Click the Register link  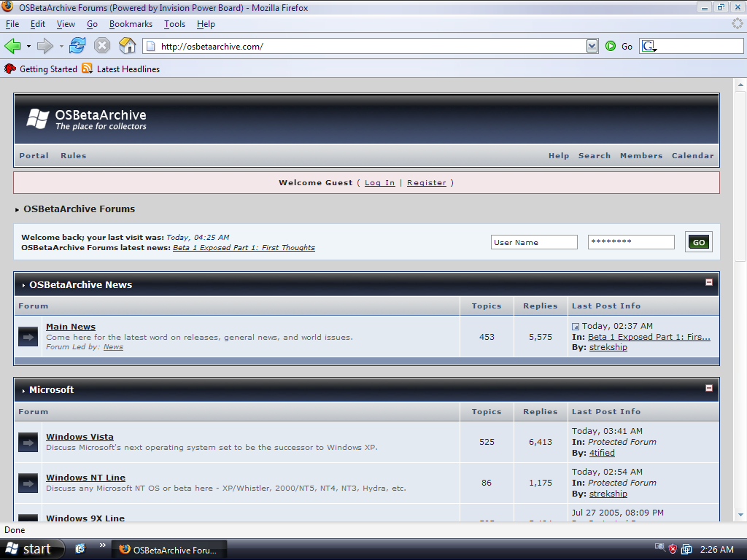pos(426,183)
